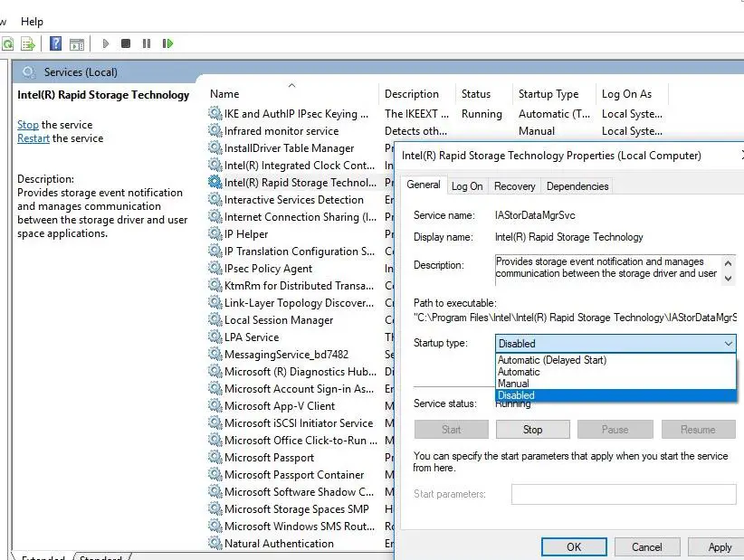Click the Stop button in the dialog

pyautogui.click(x=532, y=430)
